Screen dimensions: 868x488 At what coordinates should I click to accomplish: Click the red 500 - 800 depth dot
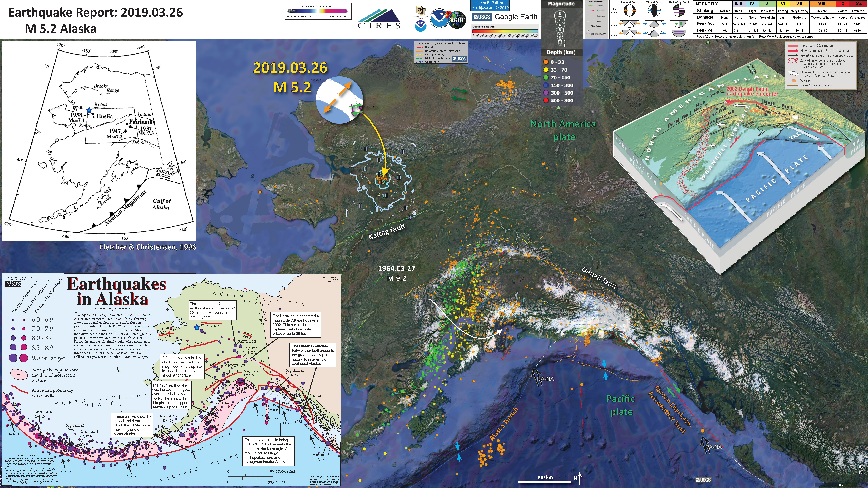[546, 101]
